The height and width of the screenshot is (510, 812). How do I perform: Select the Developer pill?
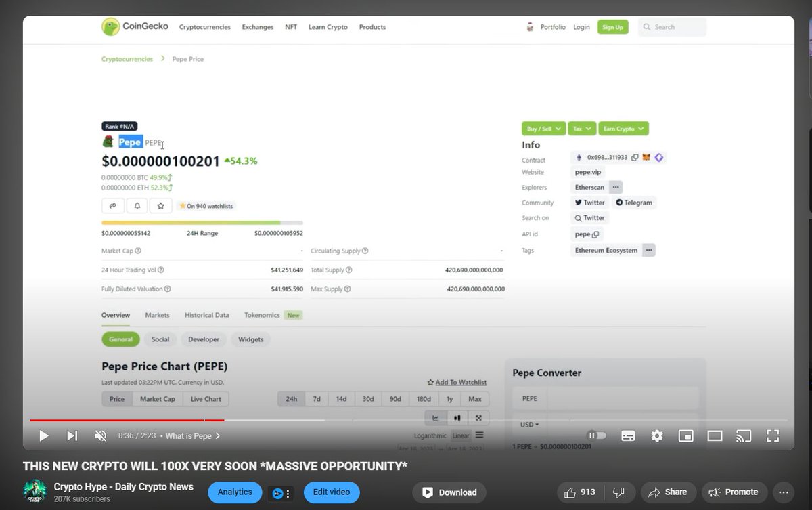(204, 339)
